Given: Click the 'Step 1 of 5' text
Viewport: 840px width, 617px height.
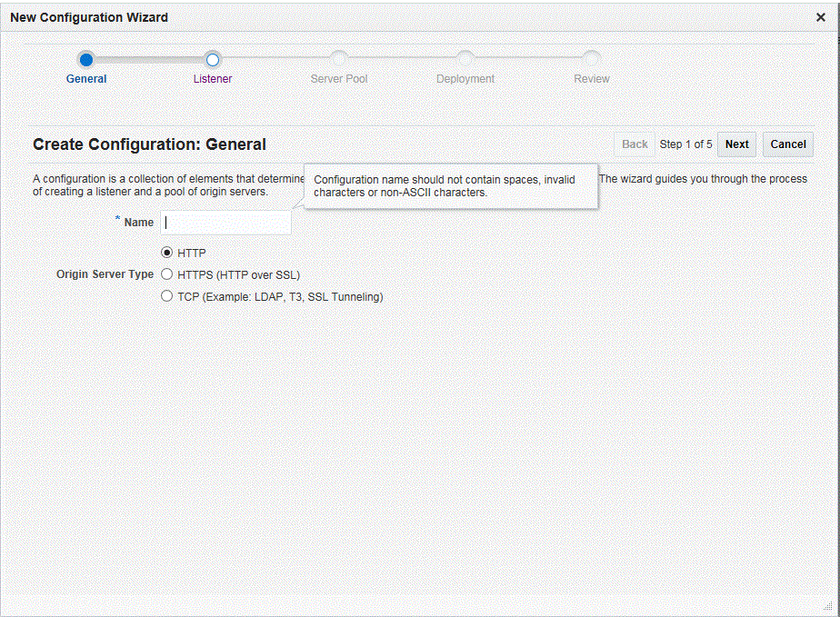Looking at the screenshot, I should pyautogui.click(x=685, y=144).
